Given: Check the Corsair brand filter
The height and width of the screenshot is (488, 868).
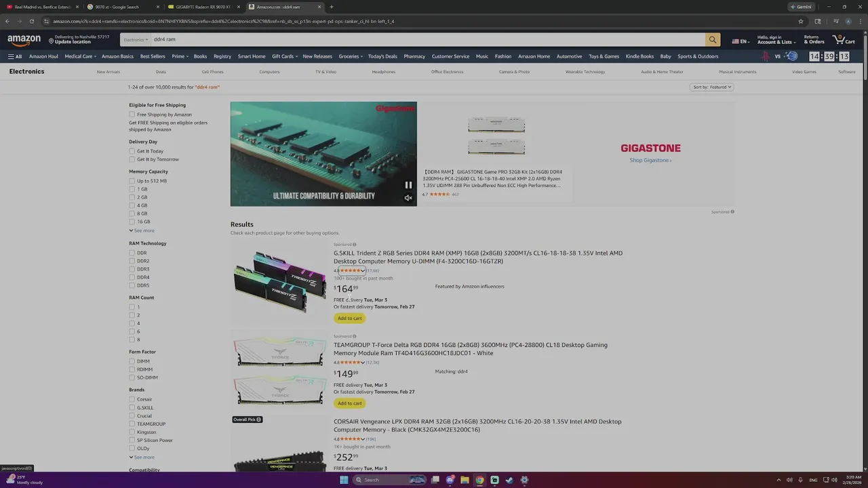Looking at the screenshot, I should (x=132, y=399).
